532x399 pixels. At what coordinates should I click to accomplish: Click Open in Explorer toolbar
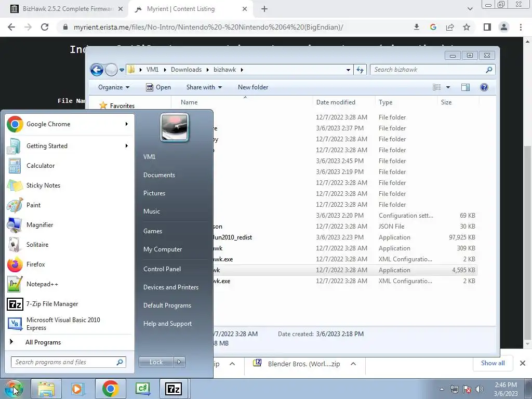(x=158, y=87)
